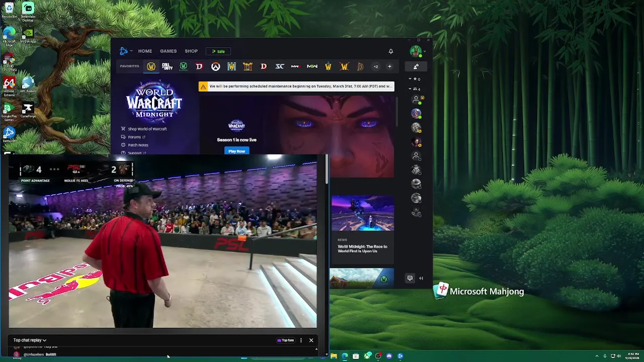Image resolution: width=644 pixels, height=362 pixels.
Task: Open Battle.net desktop shortcut
Action: 9,135
